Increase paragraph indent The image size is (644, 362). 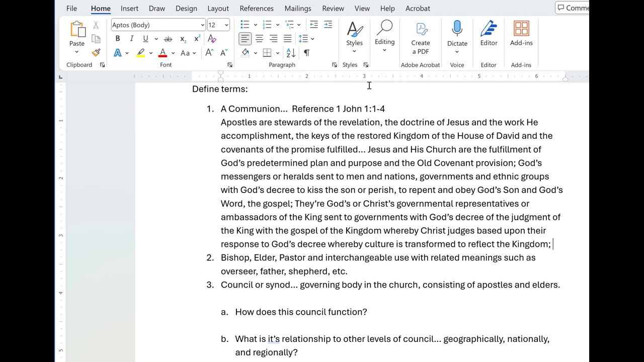(x=328, y=25)
